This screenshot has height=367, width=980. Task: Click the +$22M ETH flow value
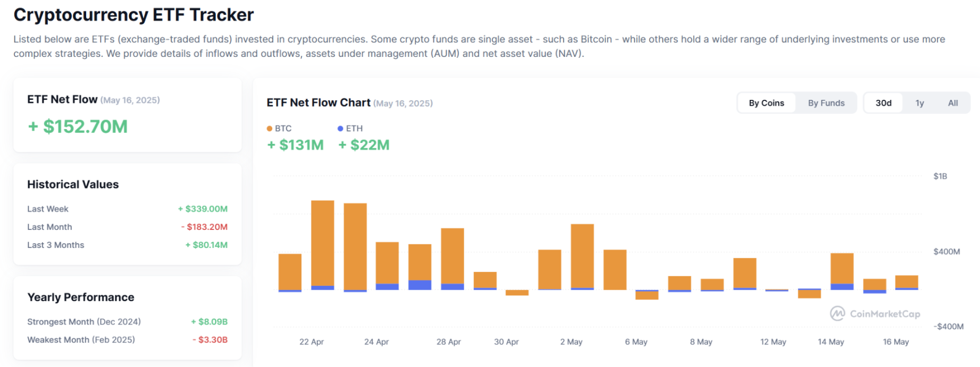tap(364, 145)
